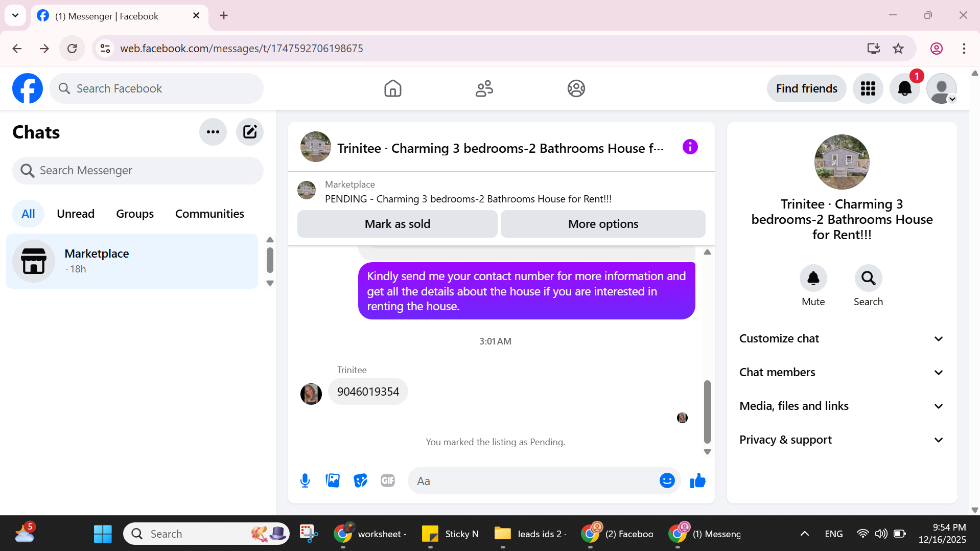The width and height of the screenshot is (980, 551).
Task: Close the Messenger browser tab
Action: click(196, 16)
